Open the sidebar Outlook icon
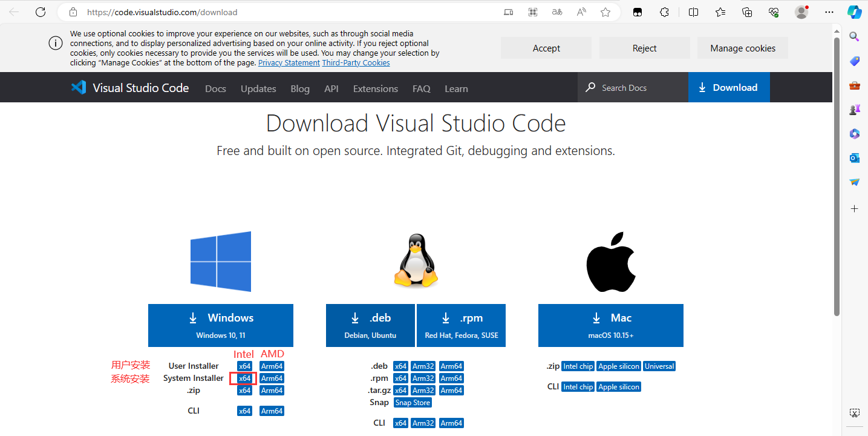 tap(855, 158)
